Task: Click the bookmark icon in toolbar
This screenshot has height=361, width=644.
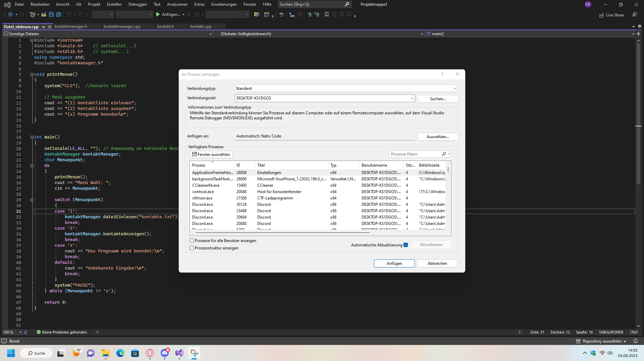Action: (x=326, y=14)
